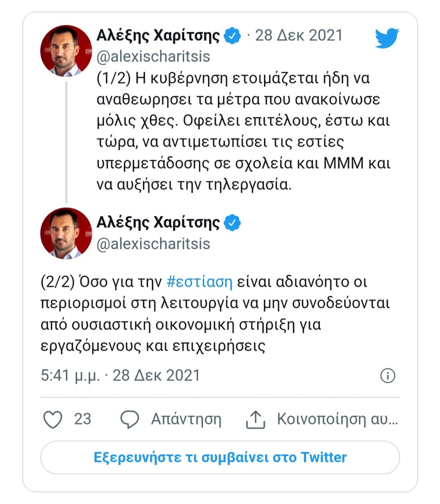Click 'Εξερευνήστε τι συμβαίνει στο Twitter' button
Image resolution: width=440 pixels, height=504 pixels.
220,457
